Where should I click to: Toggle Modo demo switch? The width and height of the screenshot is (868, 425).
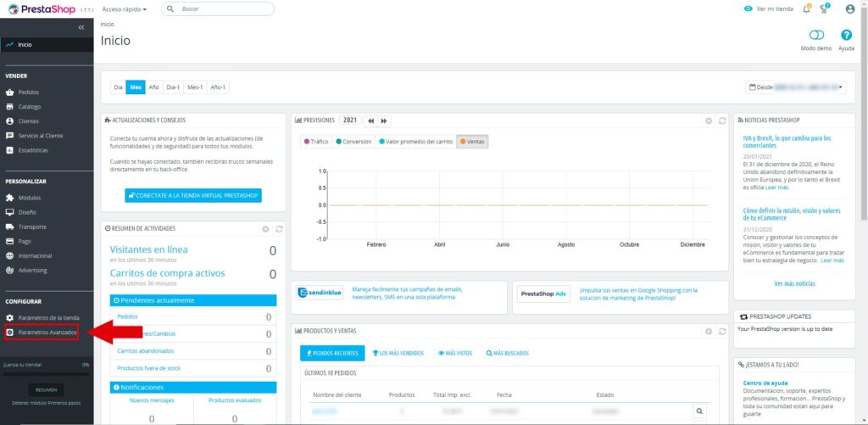point(816,35)
